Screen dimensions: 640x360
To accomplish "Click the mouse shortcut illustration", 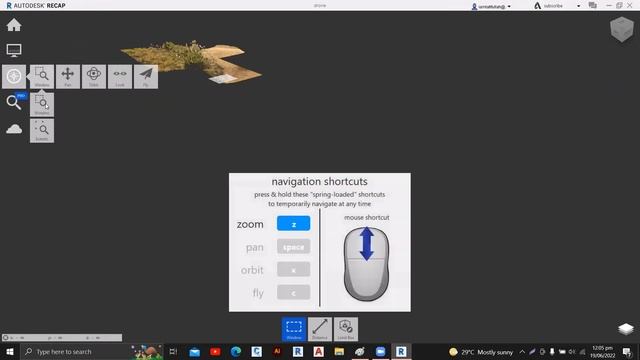I will 367,264.
